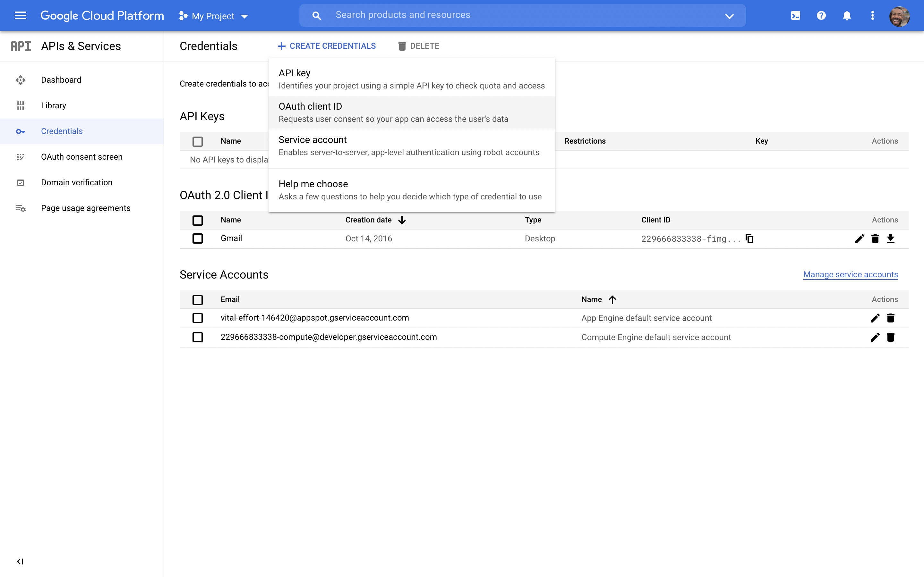This screenshot has height=577, width=924.
Task: Collapse the left navigation sidebar
Action: click(20, 561)
